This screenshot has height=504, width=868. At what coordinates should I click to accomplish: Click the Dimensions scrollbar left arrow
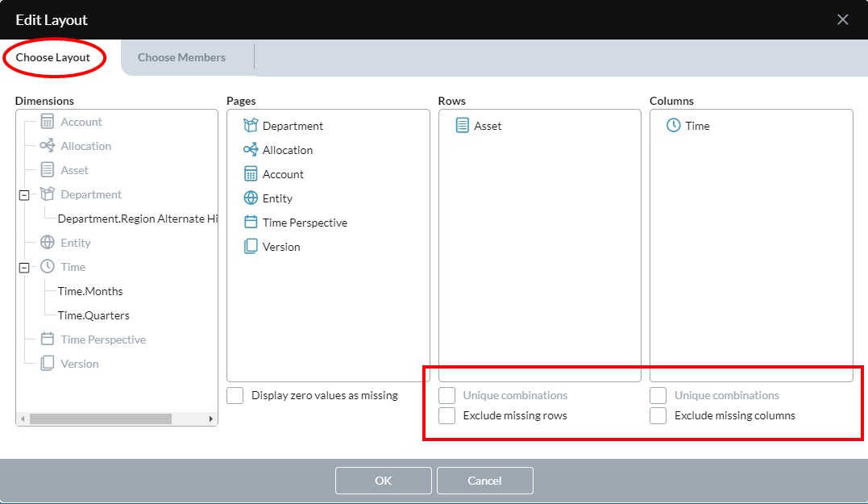point(23,419)
